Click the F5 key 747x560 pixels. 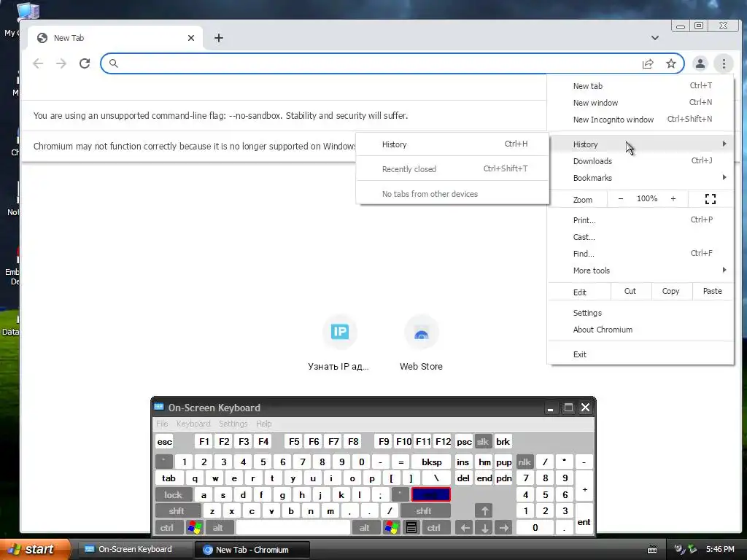(294, 441)
